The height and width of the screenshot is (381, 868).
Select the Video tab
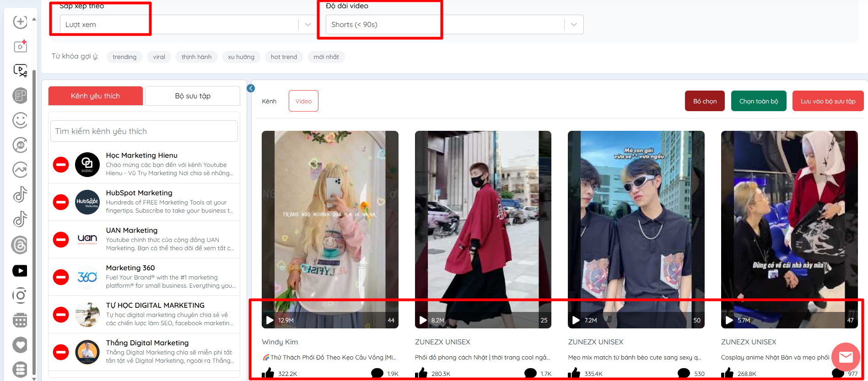click(303, 101)
